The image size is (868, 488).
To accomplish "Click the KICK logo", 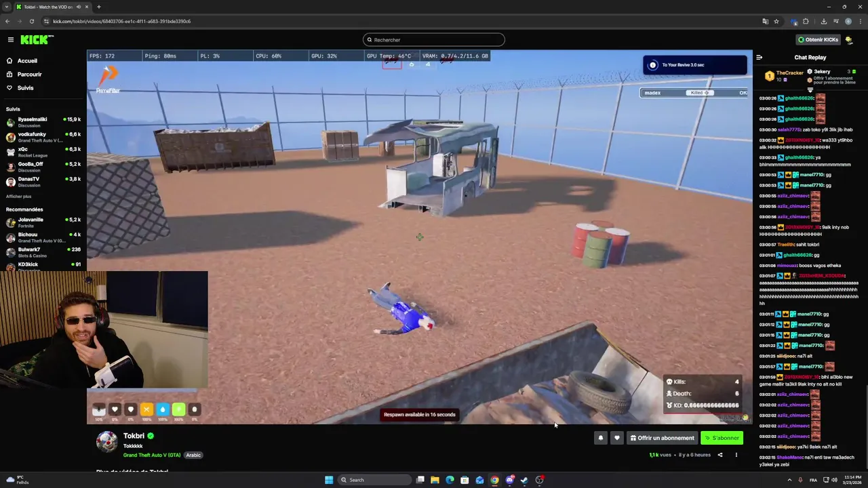I will click(x=37, y=40).
